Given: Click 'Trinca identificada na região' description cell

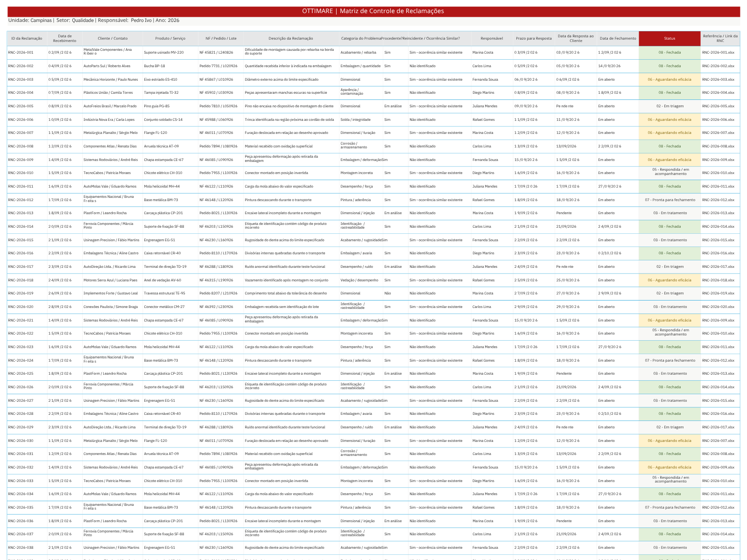Looking at the screenshot, I should point(291,120).
